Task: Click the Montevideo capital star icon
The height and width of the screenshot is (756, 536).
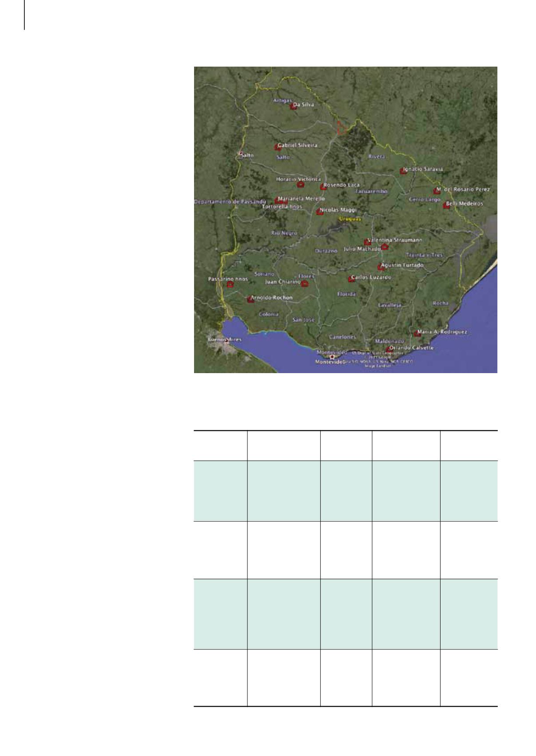Action: pyautogui.click(x=332, y=357)
